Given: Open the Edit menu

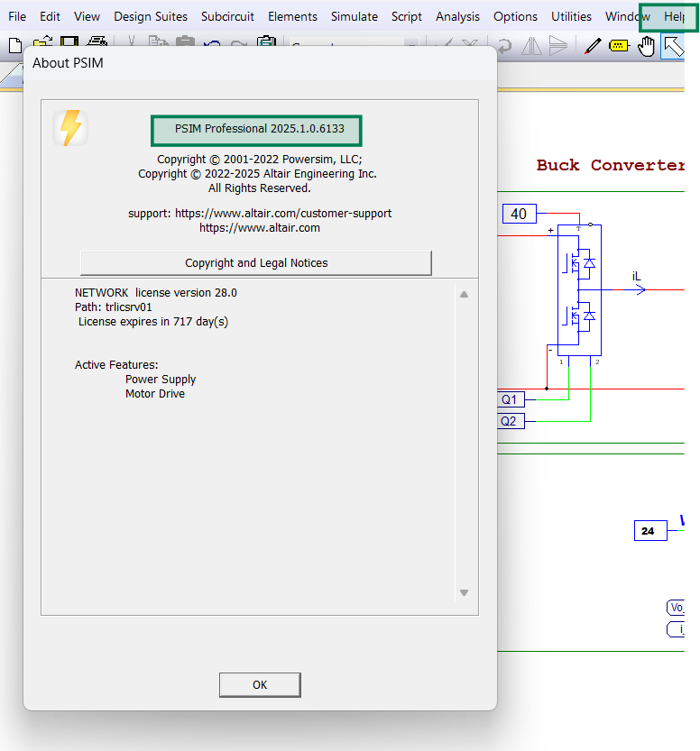Looking at the screenshot, I should (x=50, y=17).
